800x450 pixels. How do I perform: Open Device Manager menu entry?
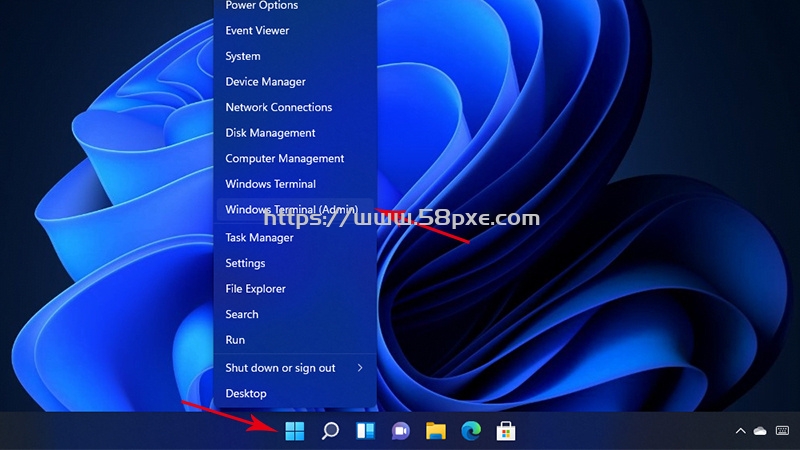(295, 82)
